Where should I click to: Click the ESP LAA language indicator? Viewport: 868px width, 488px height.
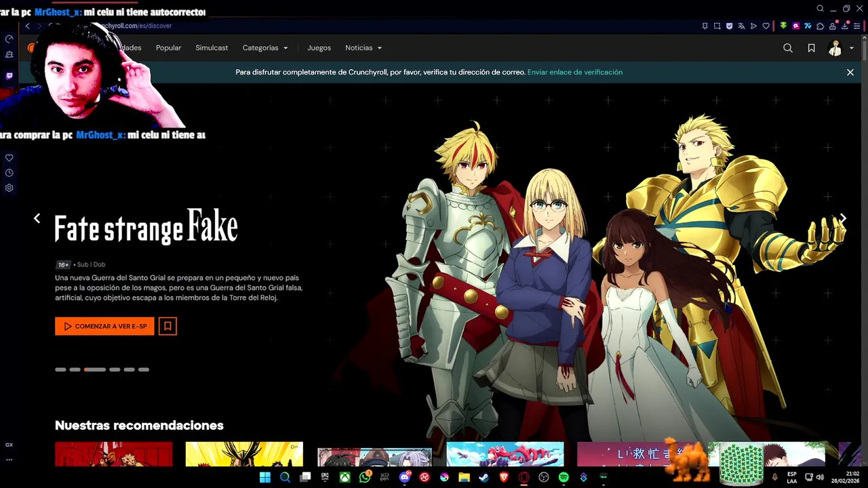(x=792, y=477)
